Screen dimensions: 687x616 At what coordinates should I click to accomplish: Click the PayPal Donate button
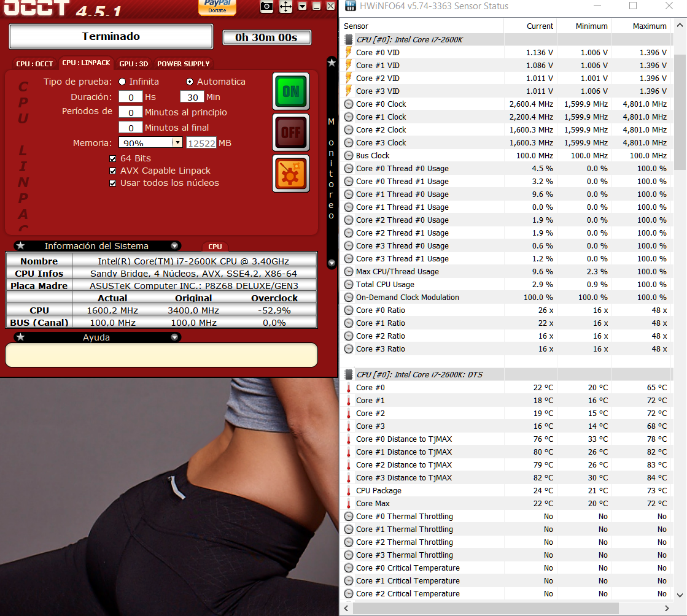tap(217, 7)
